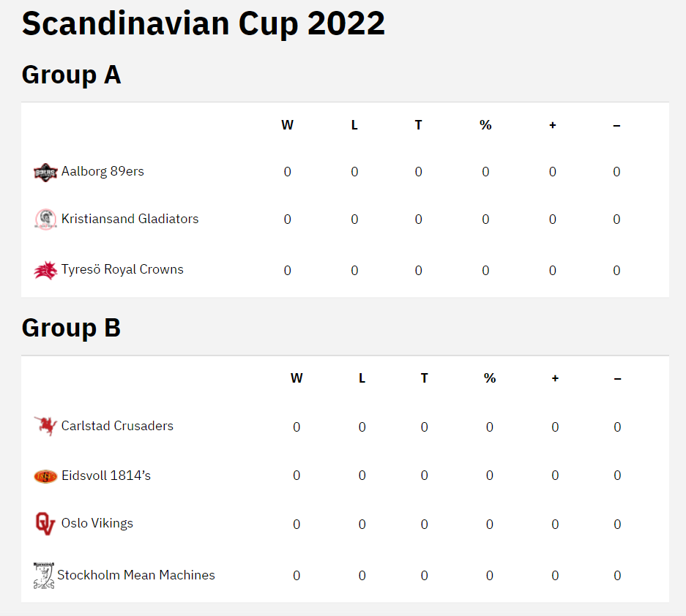The width and height of the screenshot is (686, 616).
Task: Open the Carlstad Crusaders team link
Action: tap(117, 426)
